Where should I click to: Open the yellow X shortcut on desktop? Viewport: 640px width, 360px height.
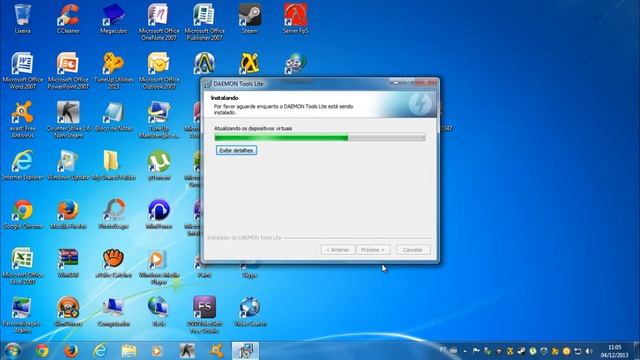(249, 64)
